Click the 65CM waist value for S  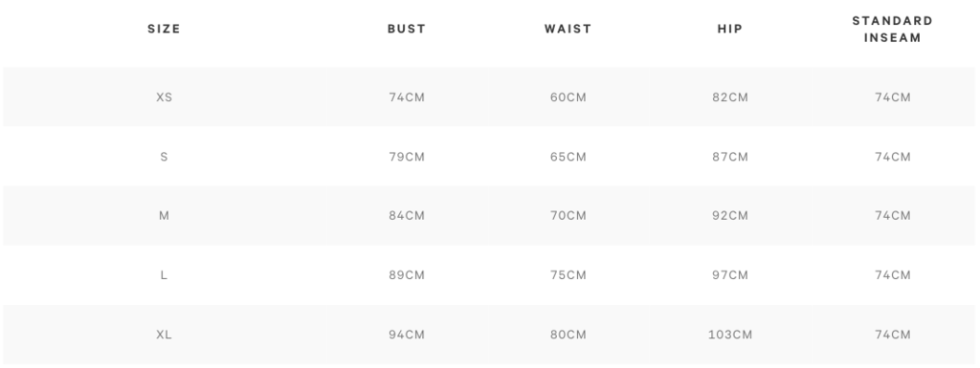pos(568,157)
